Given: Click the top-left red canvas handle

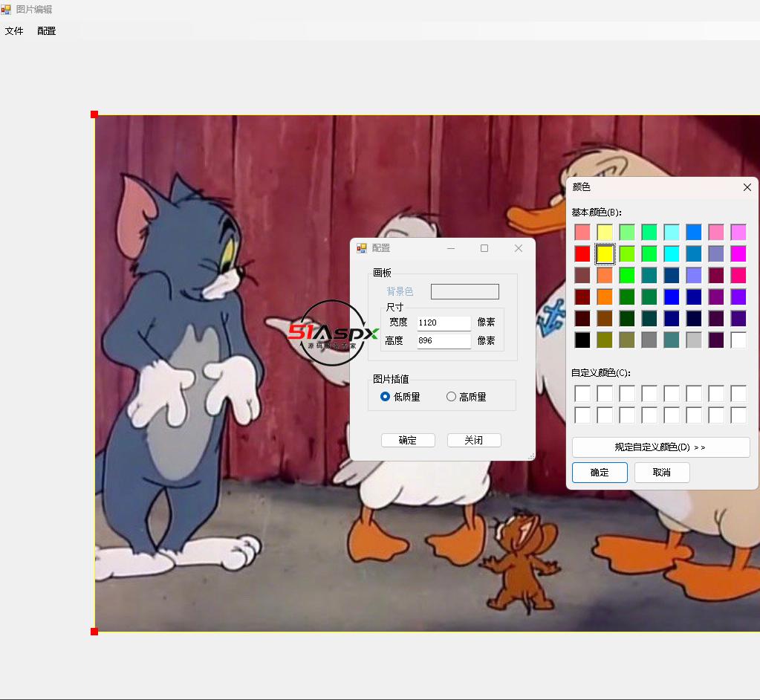Looking at the screenshot, I should 94,114.
